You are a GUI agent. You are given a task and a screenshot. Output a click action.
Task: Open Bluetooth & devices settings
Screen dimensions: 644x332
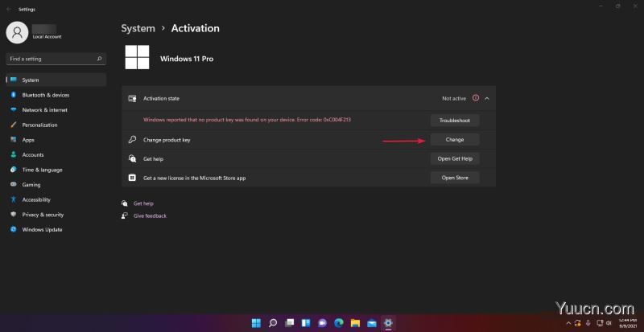tap(45, 95)
